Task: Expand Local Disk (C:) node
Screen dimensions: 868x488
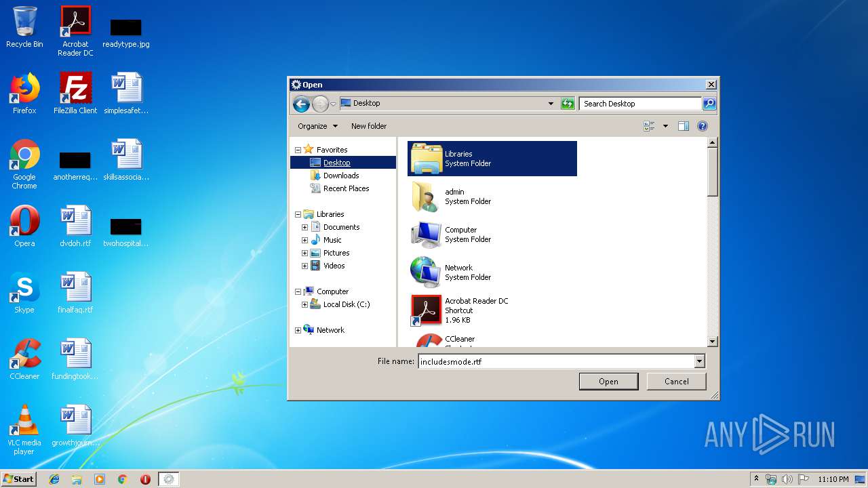Action: point(304,304)
